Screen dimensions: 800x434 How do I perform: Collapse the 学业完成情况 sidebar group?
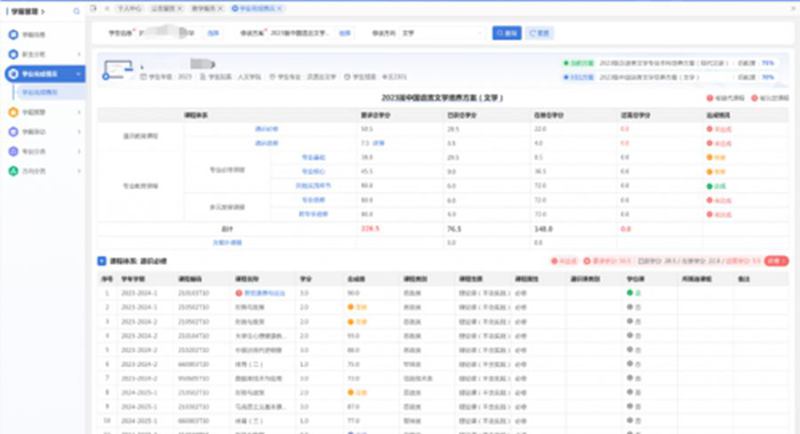tap(80, 74)
